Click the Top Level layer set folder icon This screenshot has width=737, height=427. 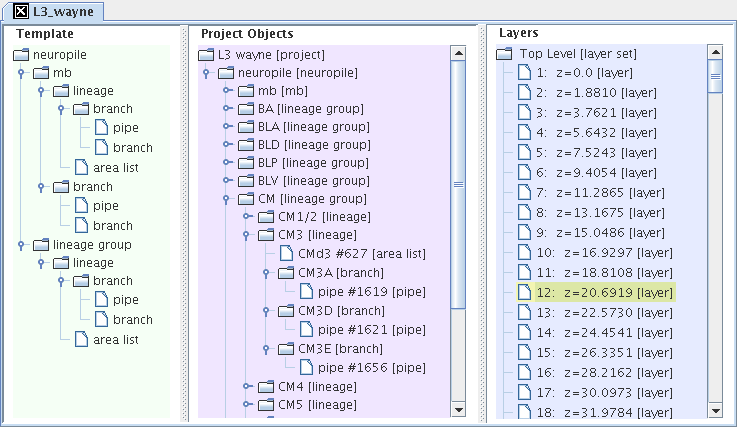(x=504, y=54)
